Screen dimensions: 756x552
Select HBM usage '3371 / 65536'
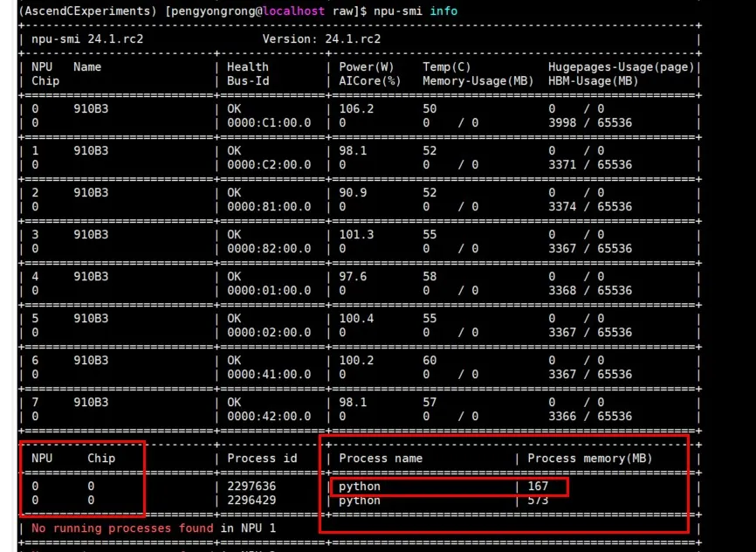pyautogui.click(x=590, y=164)
